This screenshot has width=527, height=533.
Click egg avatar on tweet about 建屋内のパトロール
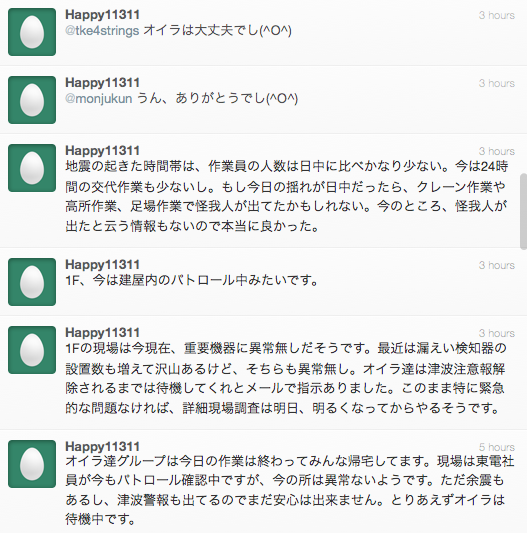click(x=32, y=282)
